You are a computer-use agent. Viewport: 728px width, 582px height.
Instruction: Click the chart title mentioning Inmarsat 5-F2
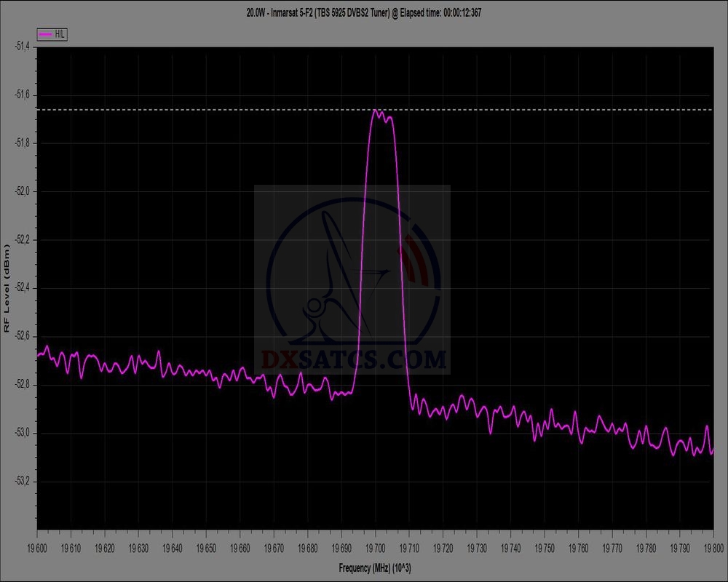pos(363,12)
